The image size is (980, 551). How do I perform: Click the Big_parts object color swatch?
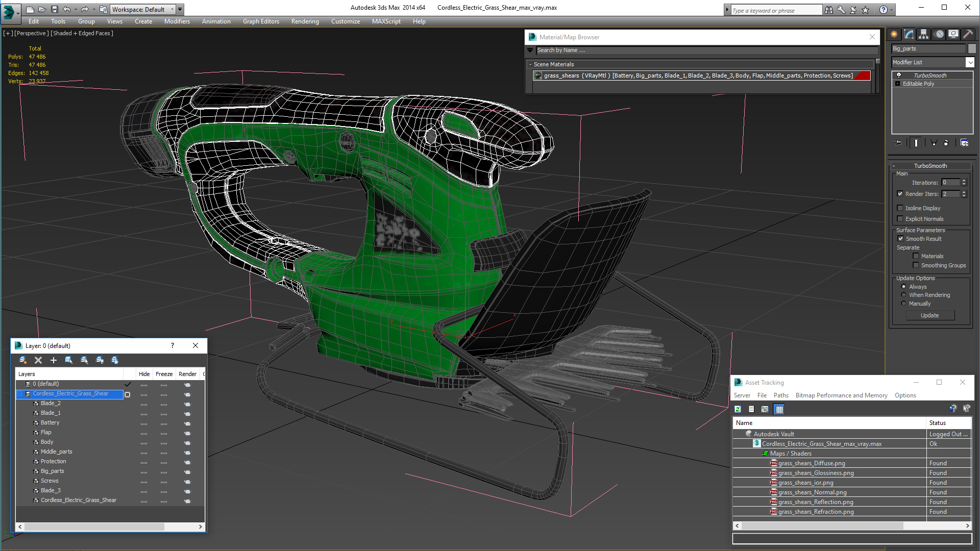pyautogui.click(x=972, y=48)
